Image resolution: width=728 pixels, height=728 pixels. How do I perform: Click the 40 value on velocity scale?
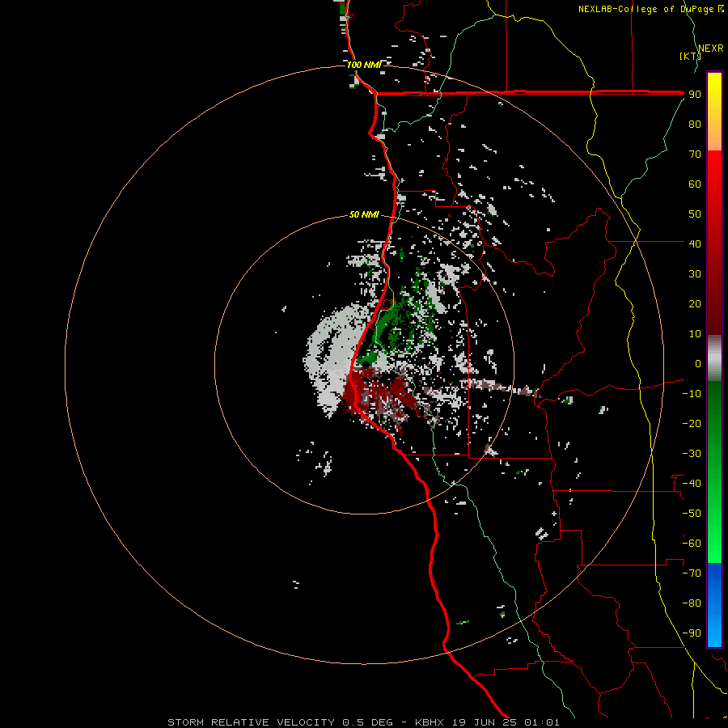pos(695,243)
